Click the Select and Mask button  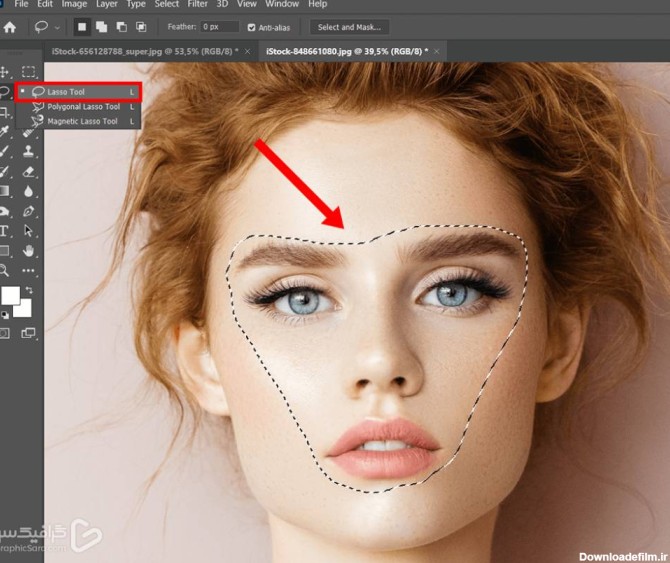click(x=348, y=27)
